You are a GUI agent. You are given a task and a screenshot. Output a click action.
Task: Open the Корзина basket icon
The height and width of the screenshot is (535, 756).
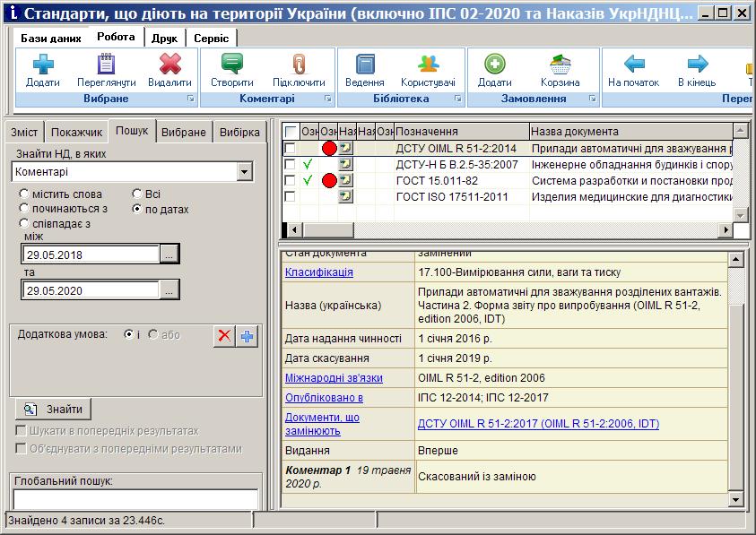pyautogui.click(x=560, y=65)
